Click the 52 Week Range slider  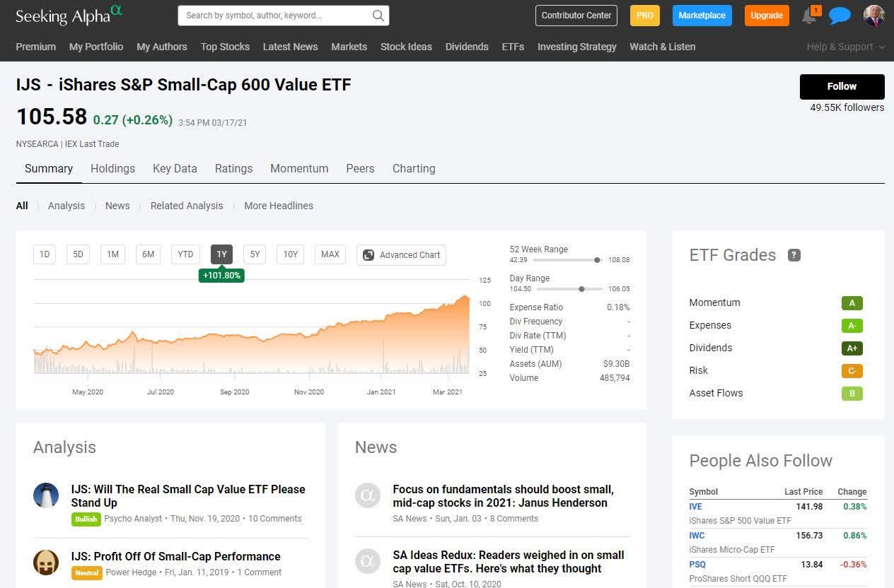point(568,260)
